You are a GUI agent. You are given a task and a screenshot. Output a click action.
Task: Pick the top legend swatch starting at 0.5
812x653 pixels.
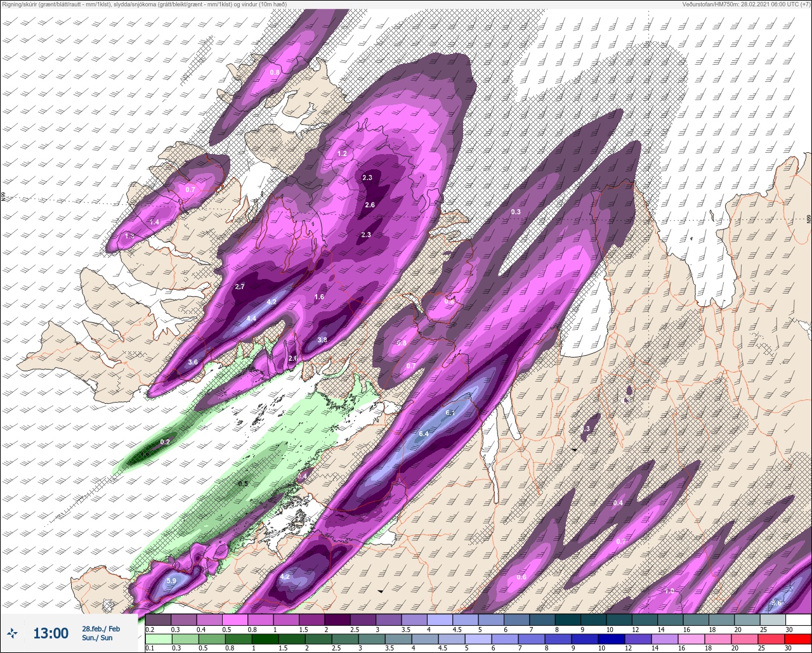235,619
